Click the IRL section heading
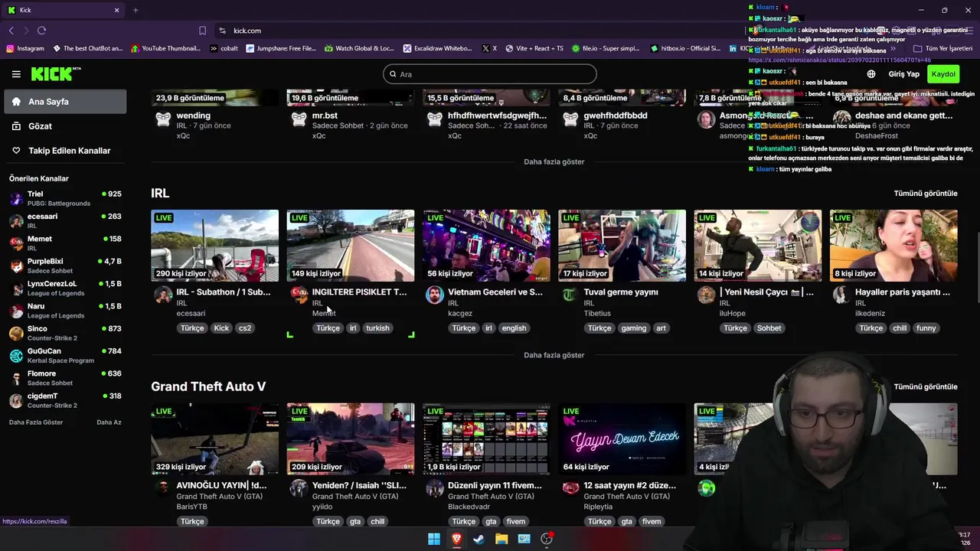The width and height of the screenshot is (980, 551). (160, 194)
